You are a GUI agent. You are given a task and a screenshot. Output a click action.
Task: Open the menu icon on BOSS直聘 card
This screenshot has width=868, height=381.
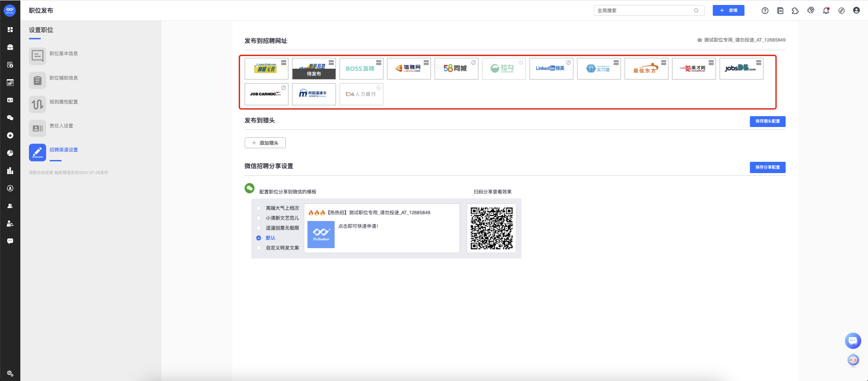click(378, 62)
